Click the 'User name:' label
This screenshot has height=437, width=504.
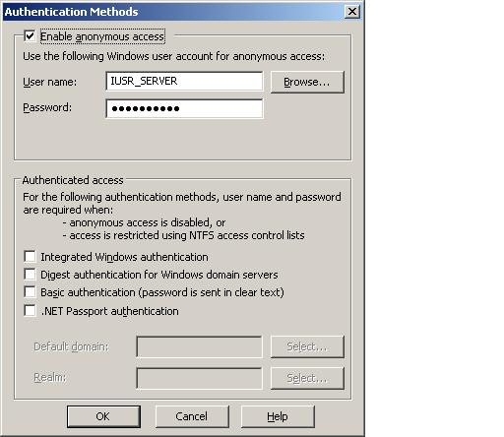[x=49, y=82]
